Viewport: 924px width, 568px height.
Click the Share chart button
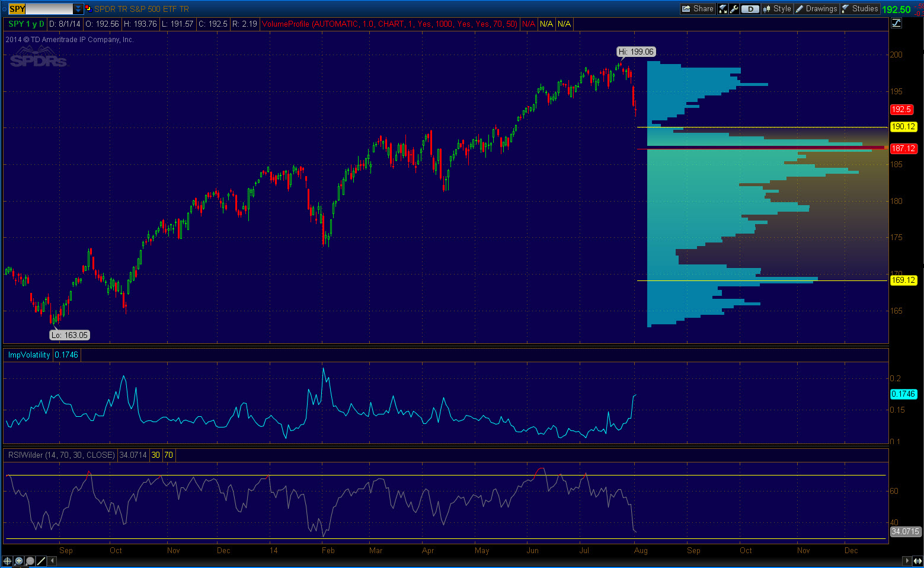698,9
